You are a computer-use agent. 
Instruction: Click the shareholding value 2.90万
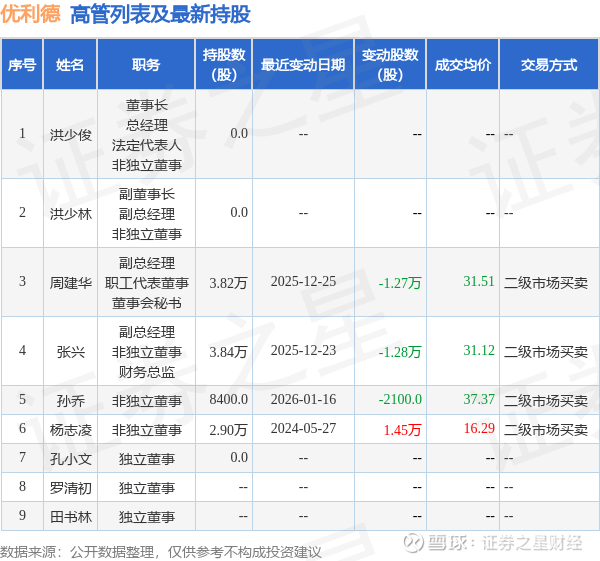pos(228,430)
